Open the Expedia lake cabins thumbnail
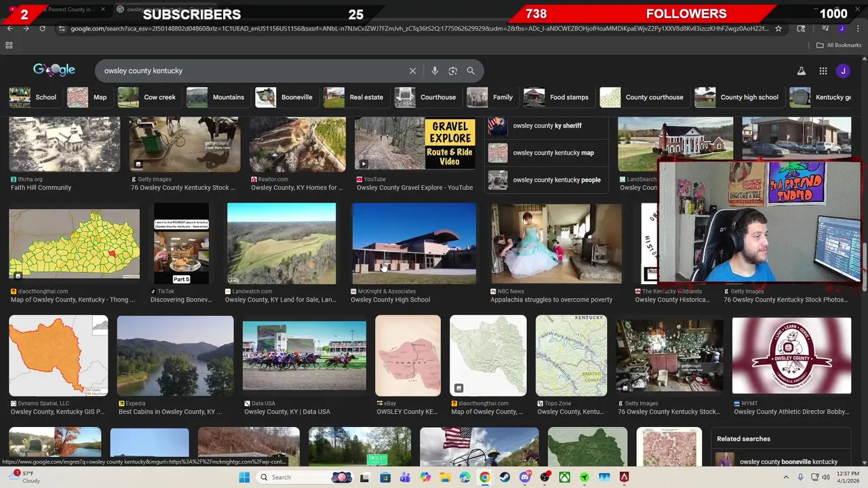Image resolution: width=868 pixels, height=488 pixels. pos(175,355)
